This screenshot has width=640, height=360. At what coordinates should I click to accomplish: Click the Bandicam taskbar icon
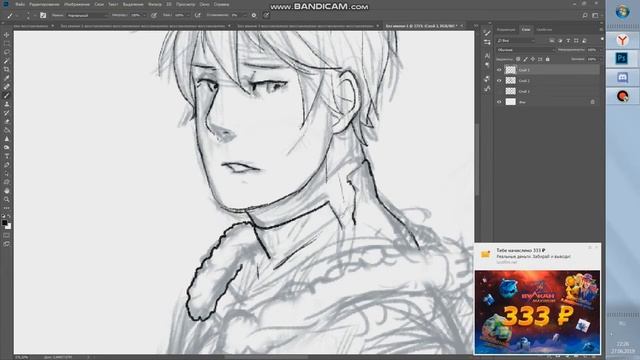(x=622, y=96)
